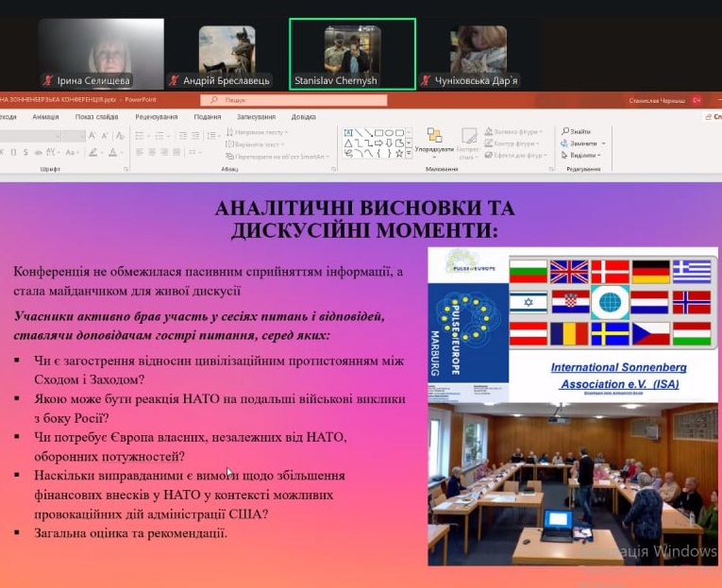Click the Виділити select button

(582, 155)
